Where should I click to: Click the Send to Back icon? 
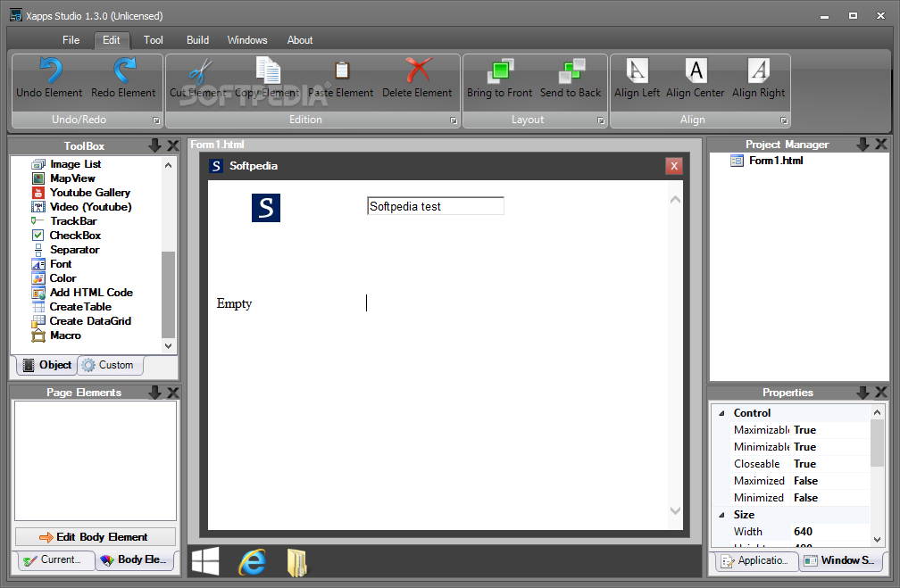coord(571,70)
